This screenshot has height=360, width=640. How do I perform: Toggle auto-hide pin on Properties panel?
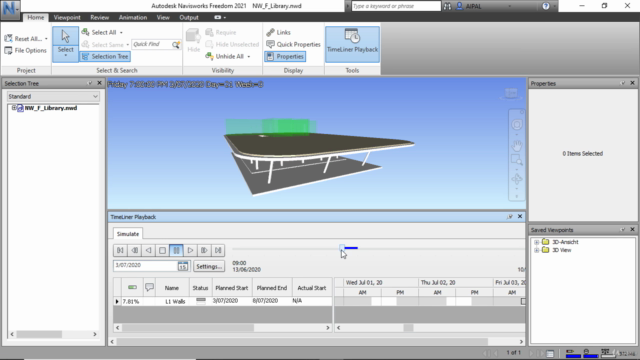tap(623, 83)
